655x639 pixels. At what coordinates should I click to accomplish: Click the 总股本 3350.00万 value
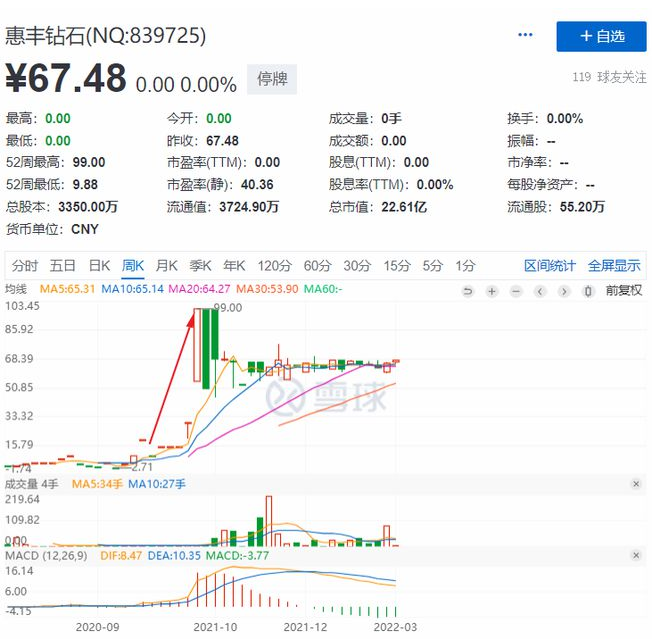88,207
